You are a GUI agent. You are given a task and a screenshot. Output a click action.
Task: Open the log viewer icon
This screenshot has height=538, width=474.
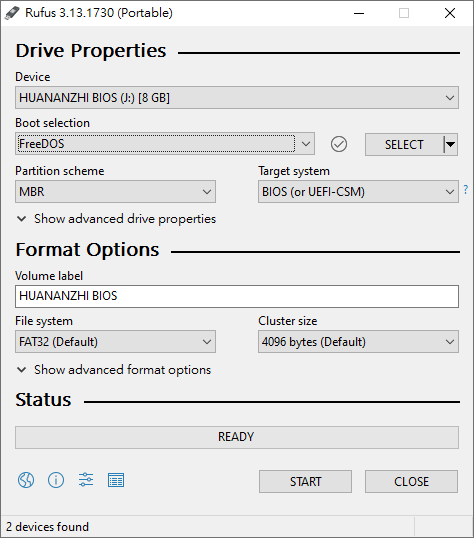[116, 480]
